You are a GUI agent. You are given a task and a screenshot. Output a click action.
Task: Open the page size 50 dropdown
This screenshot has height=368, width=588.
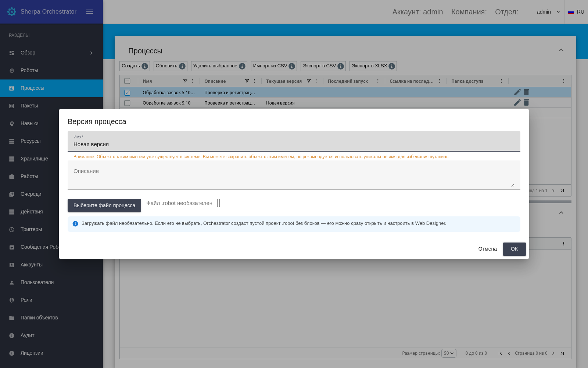tap(449, 353)
